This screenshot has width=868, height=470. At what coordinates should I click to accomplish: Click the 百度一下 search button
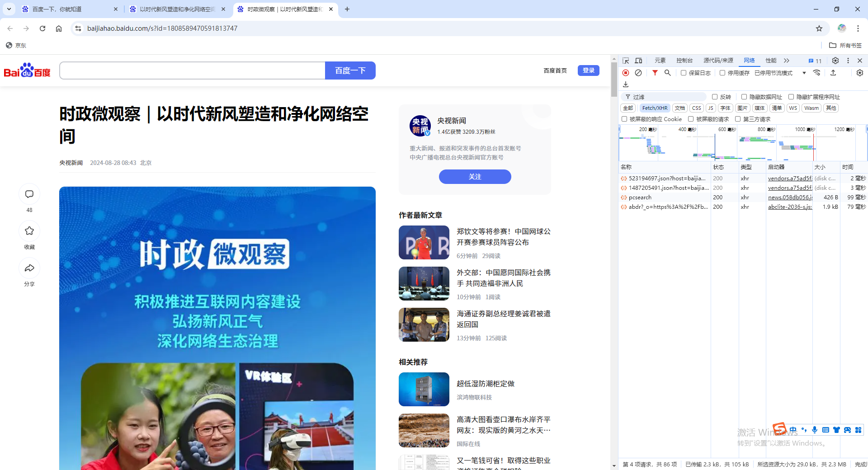pyautogui.click(x=350, y=70)
